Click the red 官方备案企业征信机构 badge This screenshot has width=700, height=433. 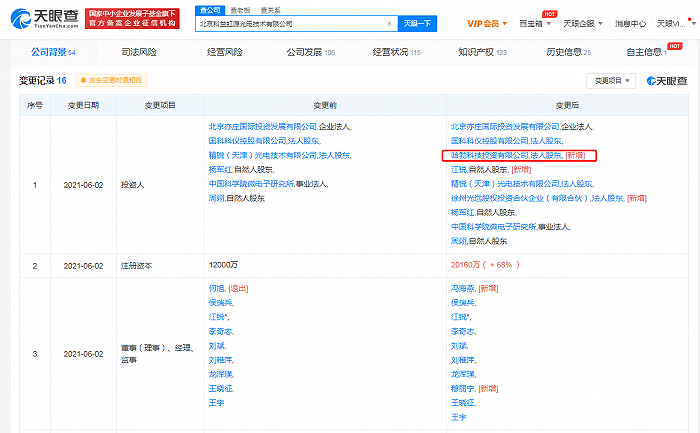point(132,19)
